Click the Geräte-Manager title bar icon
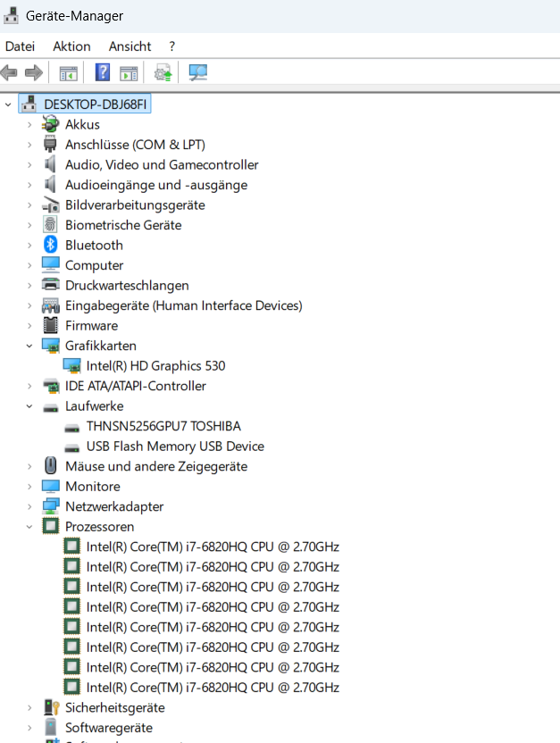The width and height of the screenshot is (560, 743). (x=12, y=15)
